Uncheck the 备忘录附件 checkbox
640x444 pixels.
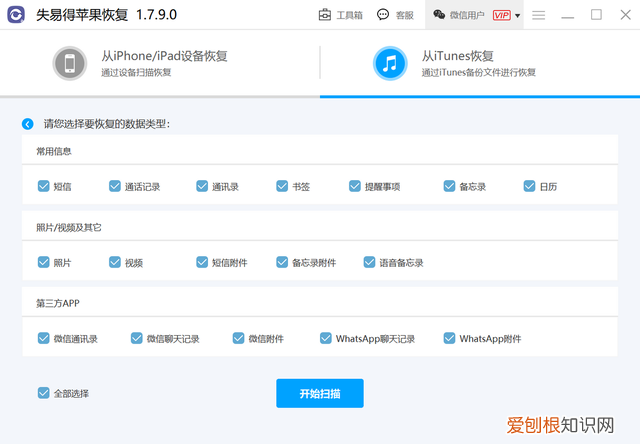pos(282,262)
